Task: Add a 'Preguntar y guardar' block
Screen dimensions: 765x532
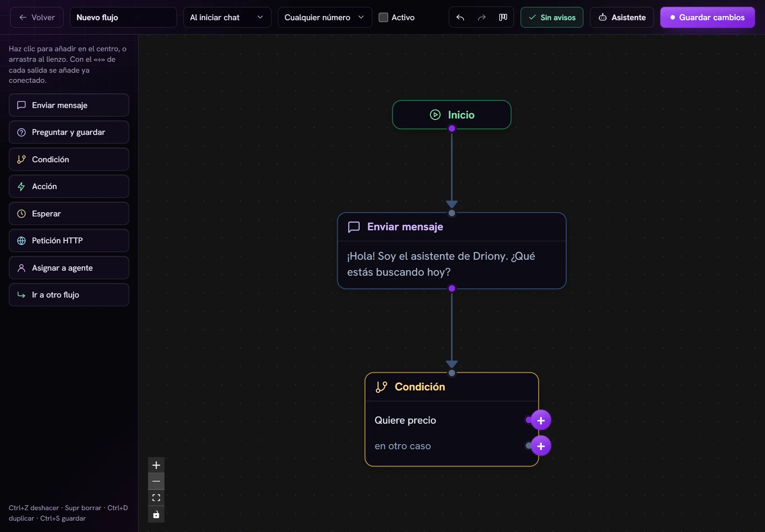Action: (69, 132)
